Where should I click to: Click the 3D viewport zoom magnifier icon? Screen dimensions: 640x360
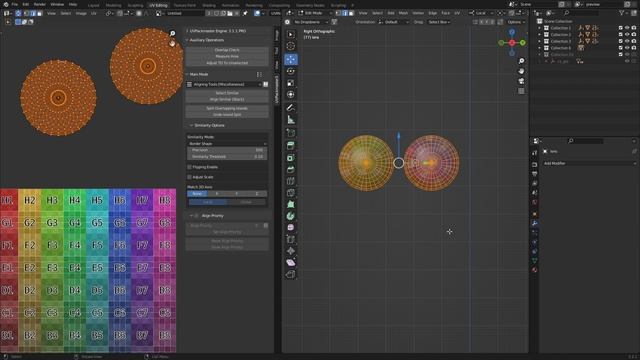coord(521,61)
